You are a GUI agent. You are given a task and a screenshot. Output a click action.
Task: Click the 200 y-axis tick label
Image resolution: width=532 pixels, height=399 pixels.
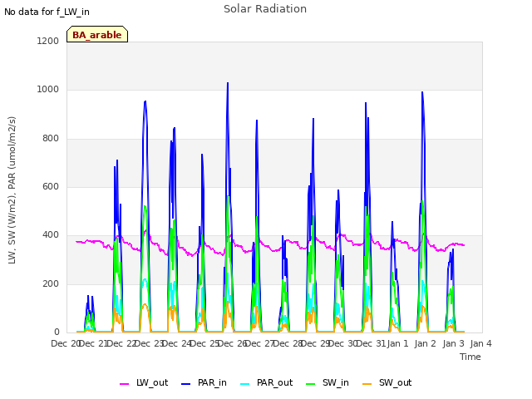[51, 283]
